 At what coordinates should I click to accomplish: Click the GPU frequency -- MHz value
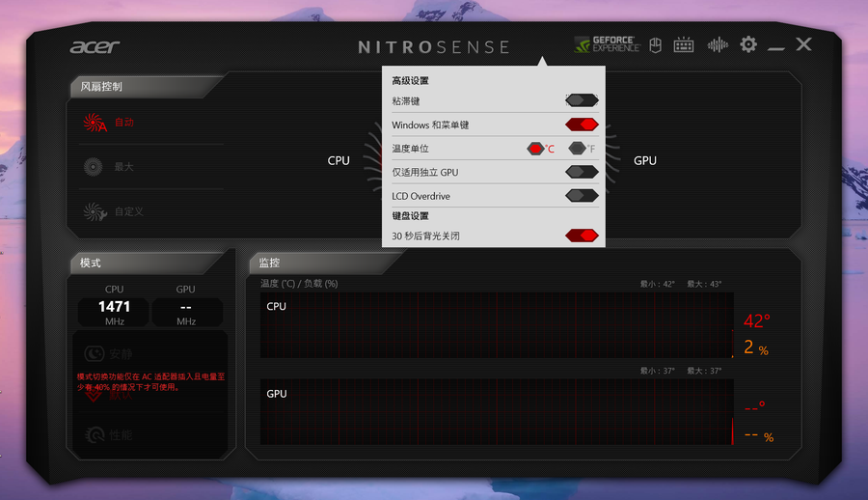(x=186, y=312)
